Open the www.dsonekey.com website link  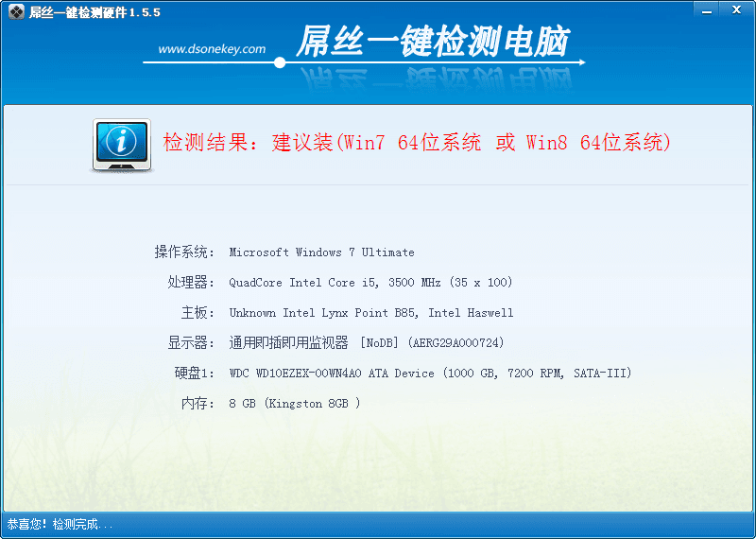(212, 49)
